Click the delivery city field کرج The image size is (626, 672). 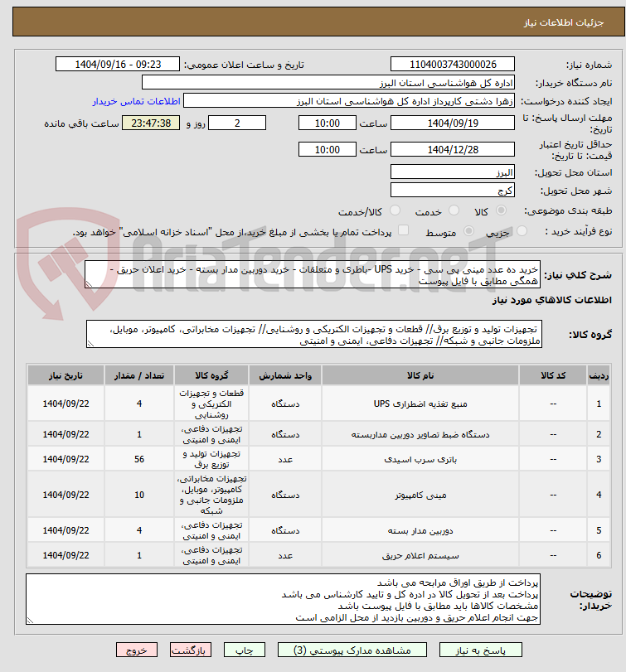pyautogui.click(x=453, y=191)
